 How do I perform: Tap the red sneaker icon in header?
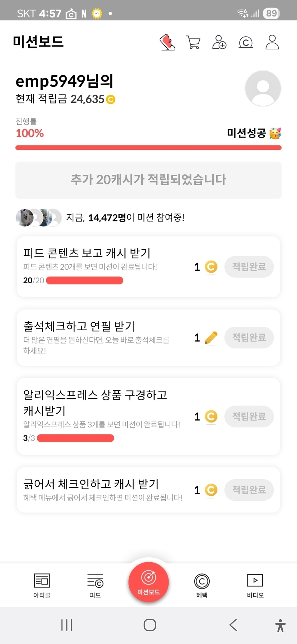[167, 42]
